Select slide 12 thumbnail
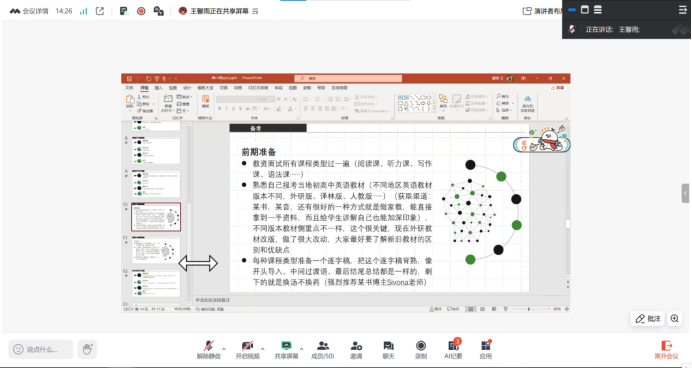The image size is (692, 368). coord(156,283)
